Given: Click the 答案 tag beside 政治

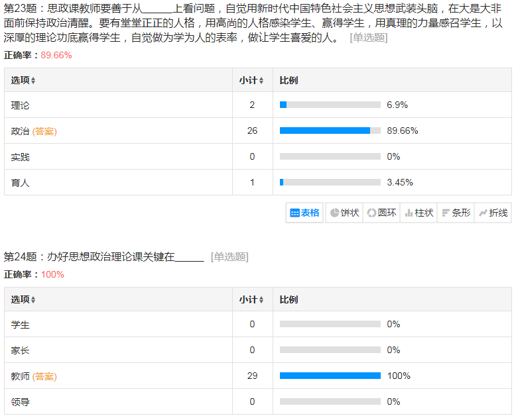Looking at the screenshot, I should tap(44, 131).
